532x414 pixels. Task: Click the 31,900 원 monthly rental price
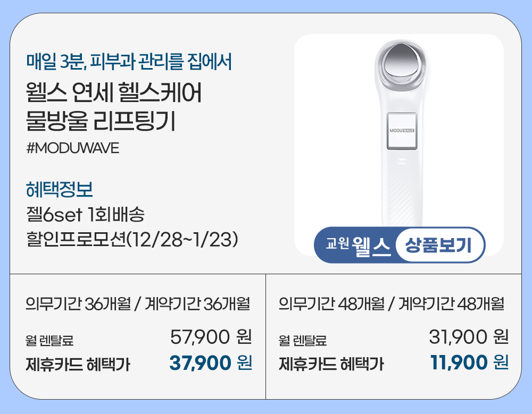(469, 336)
